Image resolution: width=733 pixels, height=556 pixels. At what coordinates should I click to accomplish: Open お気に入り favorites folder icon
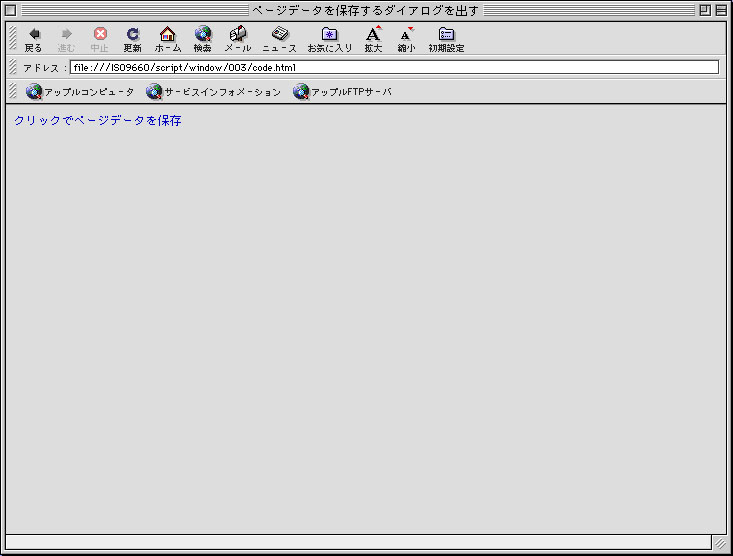pyautogui.click(x=330, y=39)
